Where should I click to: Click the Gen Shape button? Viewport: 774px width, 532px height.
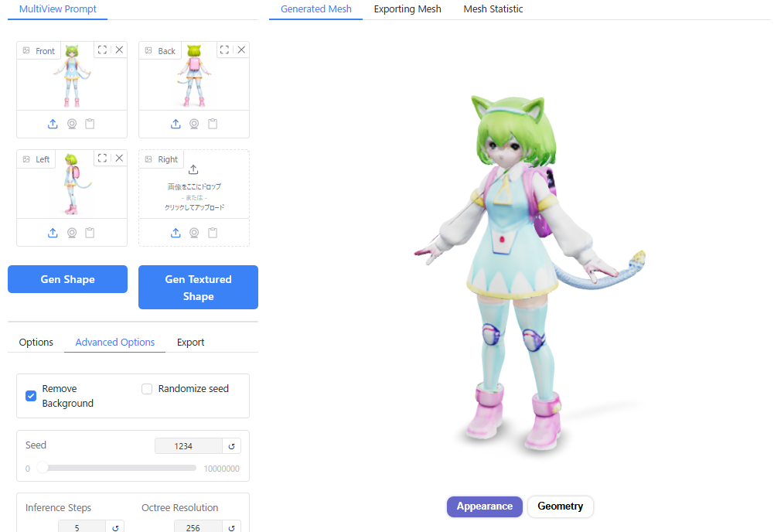click(x=67, y=279)
